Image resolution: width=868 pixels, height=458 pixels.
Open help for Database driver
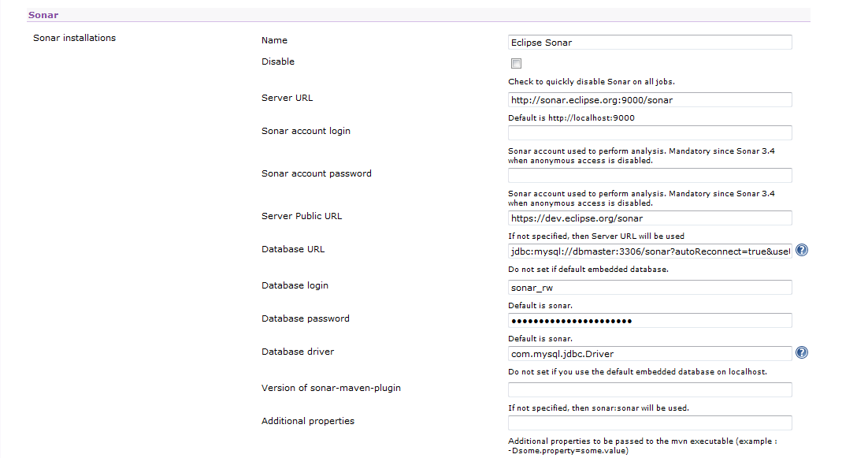pos(802,353)
